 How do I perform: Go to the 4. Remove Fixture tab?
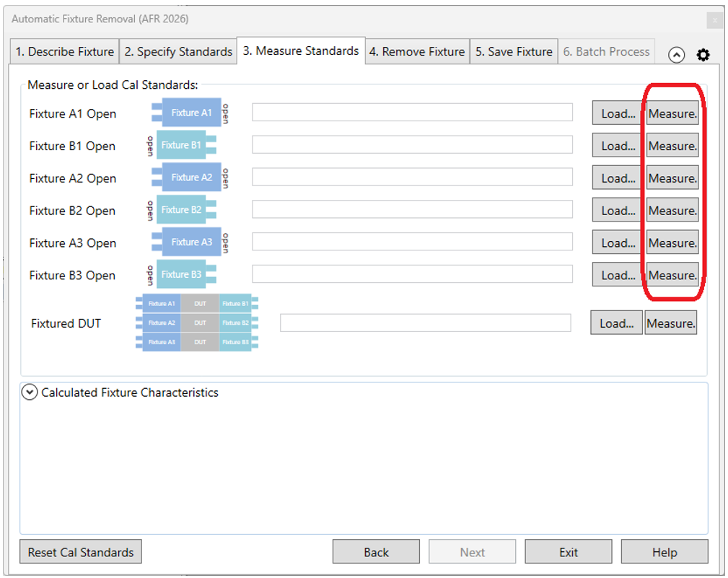pos(417,52)
